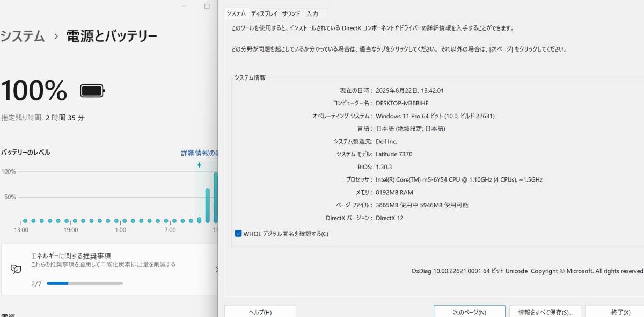644x317 pixels.
Task: Expand the エネルギーに関する推奨事項 card
Action: click(x=217, y=270)
